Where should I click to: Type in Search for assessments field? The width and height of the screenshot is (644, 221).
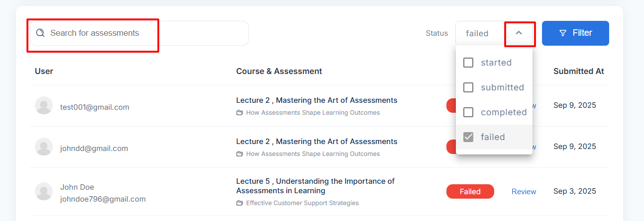(144, 33)
